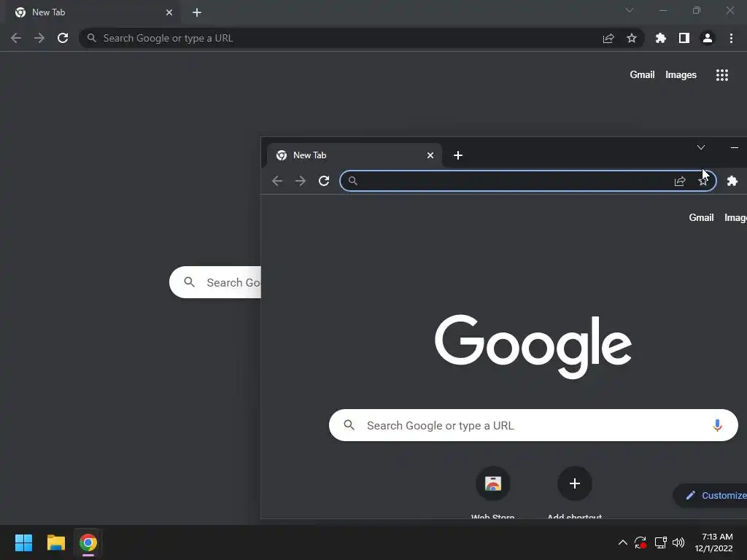Click the Add shortcut plus button
This screenshot has width=747, height=560.
(575, 484)
